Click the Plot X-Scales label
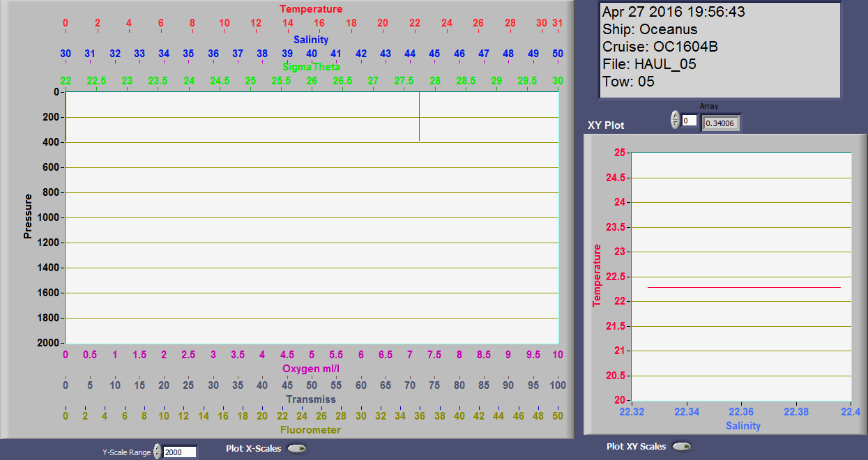This screenshot has width=868, height=460. click(254, 448)
